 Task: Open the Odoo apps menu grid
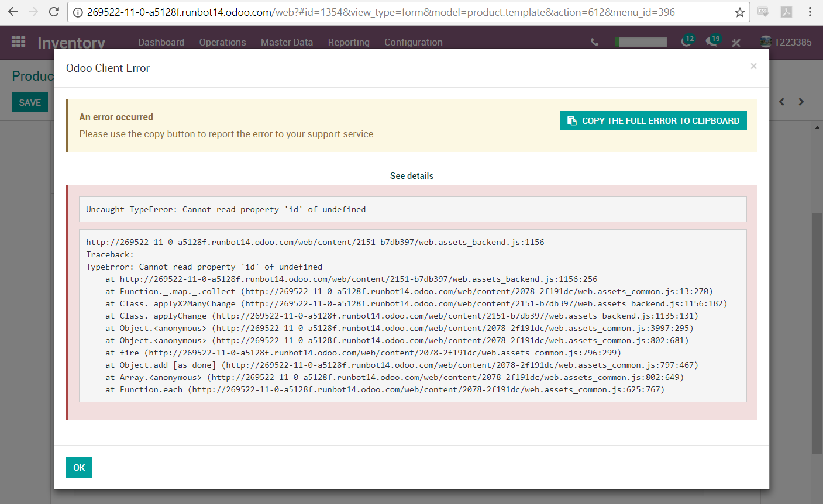pyautogui.click(x=18, y=42)
